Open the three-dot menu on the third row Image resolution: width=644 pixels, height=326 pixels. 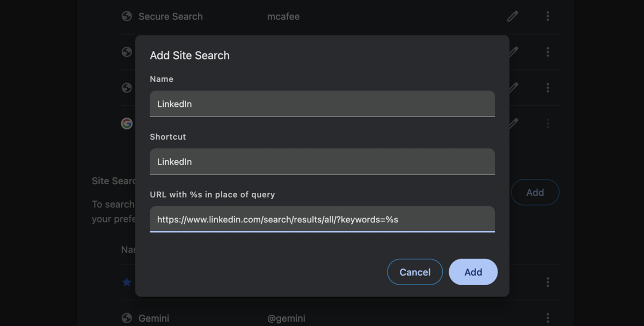click(547, 88)
